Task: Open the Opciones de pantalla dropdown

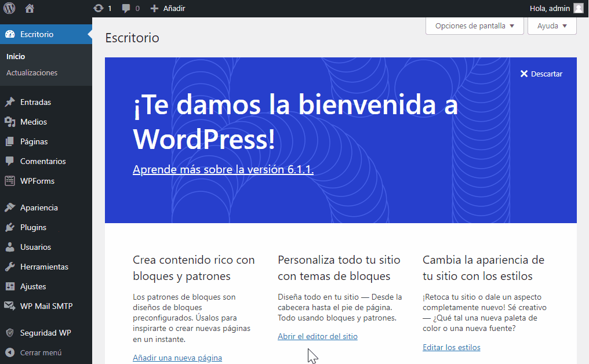Action: pyautogui.click(x=474, y=26)
